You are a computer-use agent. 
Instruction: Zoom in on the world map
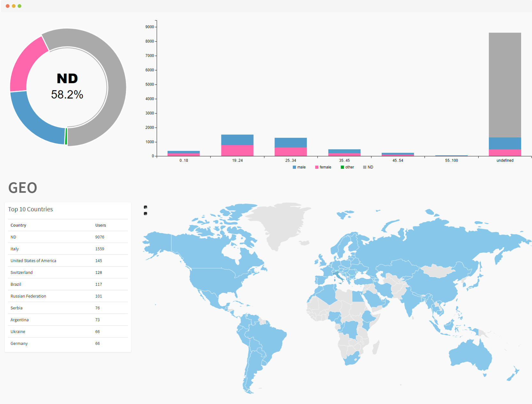click(x=146, y=207)
